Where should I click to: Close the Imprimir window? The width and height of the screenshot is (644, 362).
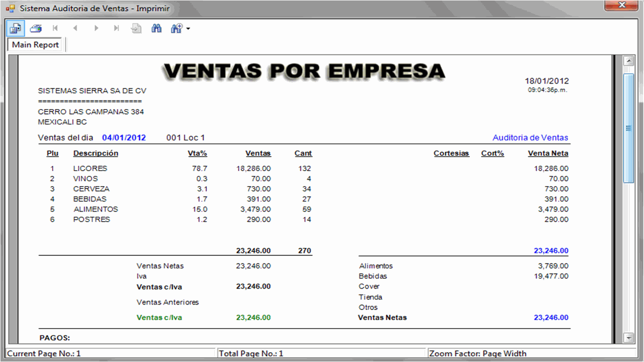click(622, 5)
